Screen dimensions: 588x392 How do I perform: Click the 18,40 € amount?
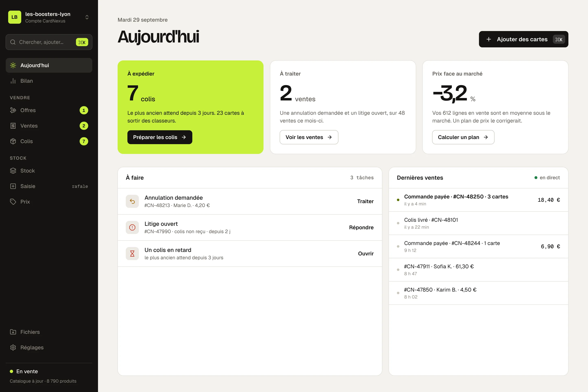549,200
